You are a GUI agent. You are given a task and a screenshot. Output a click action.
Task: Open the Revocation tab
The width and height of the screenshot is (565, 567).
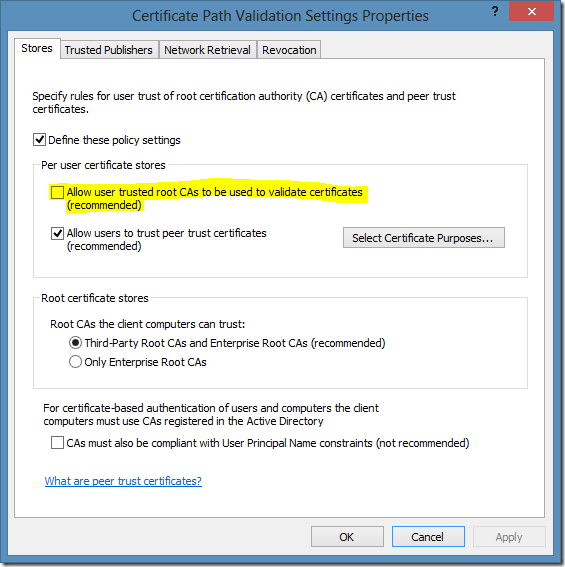coord(289,50)
